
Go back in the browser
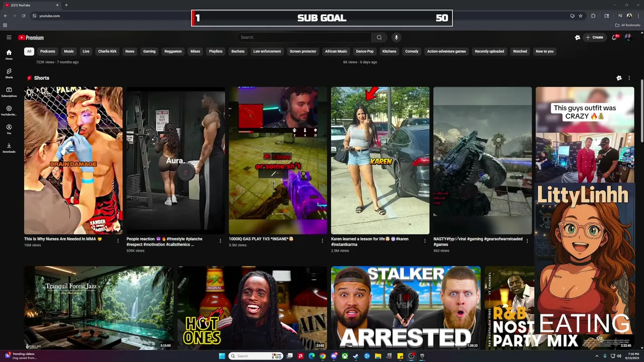point(5,16)
